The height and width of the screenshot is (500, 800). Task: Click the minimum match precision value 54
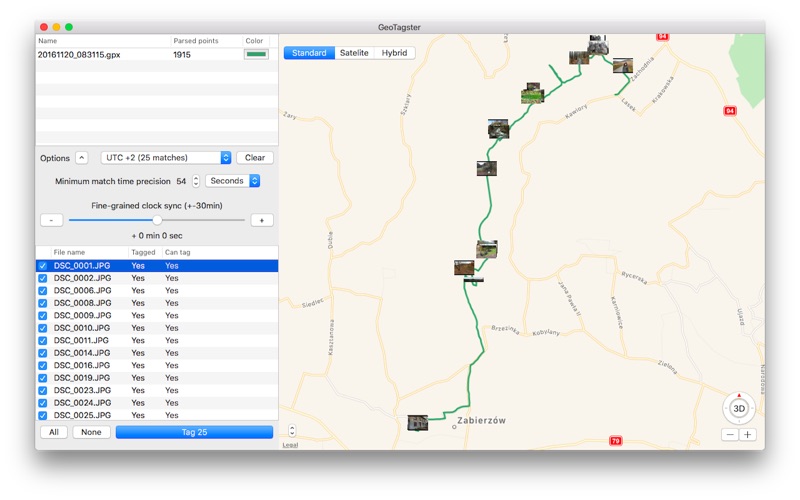pos(181,181)
